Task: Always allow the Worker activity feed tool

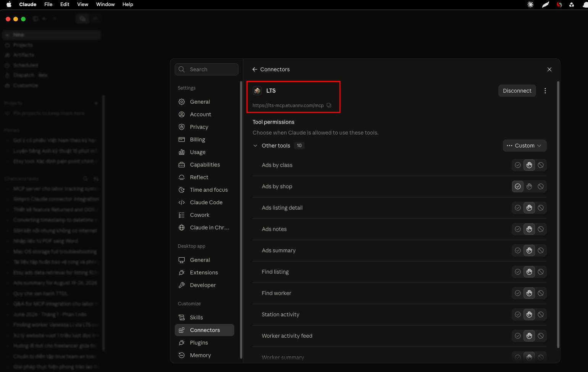Action: click(x=518, y=336)
